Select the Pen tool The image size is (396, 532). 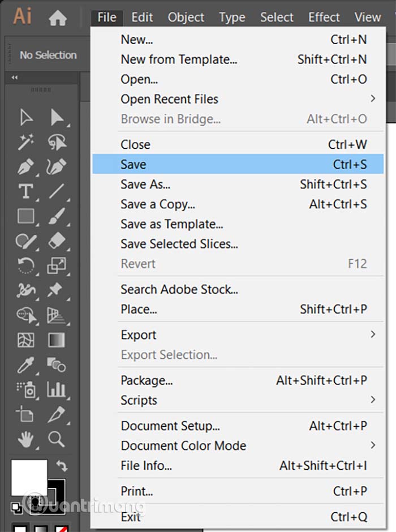[x=26, y=166]
